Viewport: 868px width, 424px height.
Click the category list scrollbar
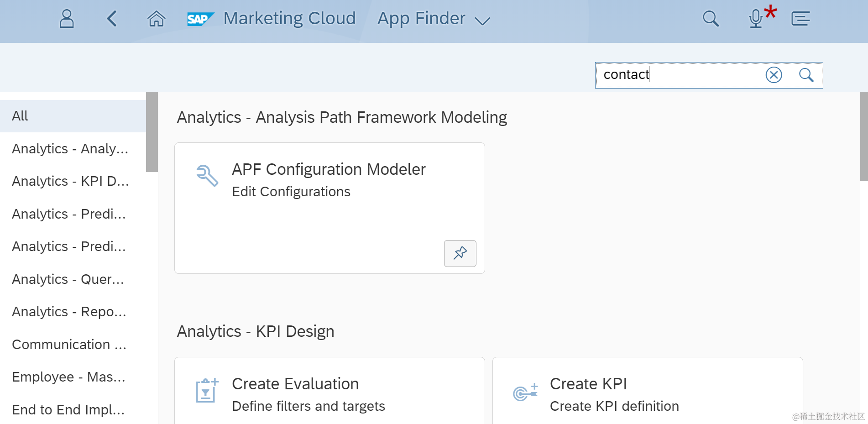point(152,132)
